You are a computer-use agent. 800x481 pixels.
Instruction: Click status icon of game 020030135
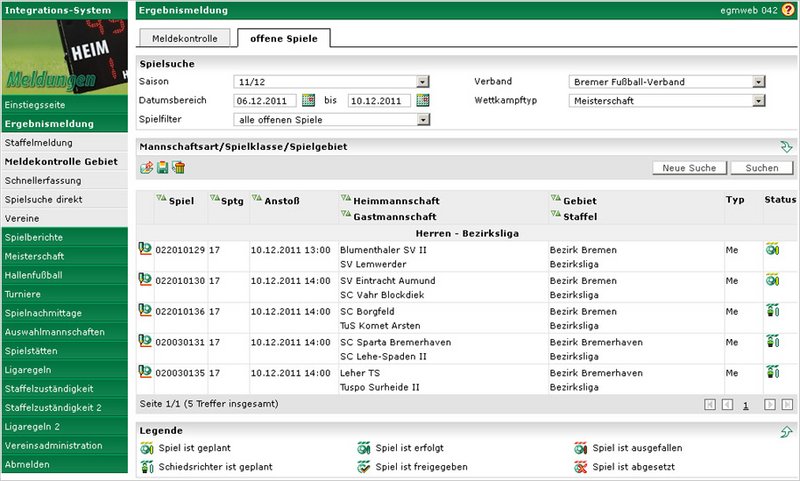[x=772, y=373]
